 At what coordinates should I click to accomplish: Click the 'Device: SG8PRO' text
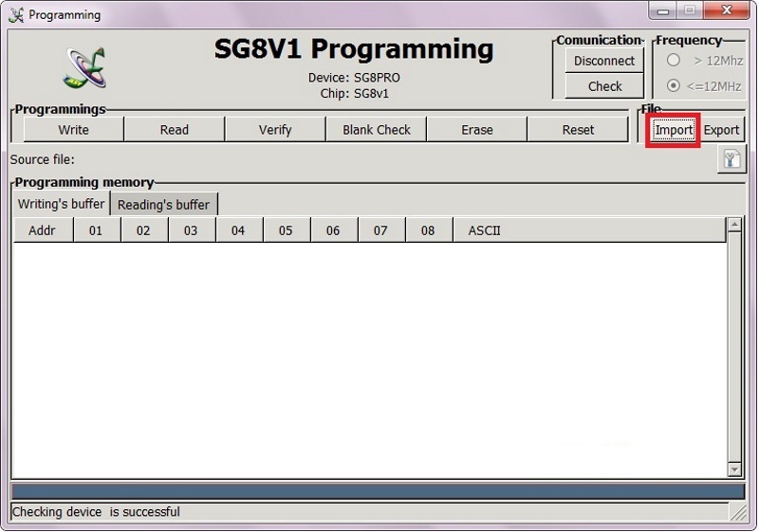tap(354, 78)
